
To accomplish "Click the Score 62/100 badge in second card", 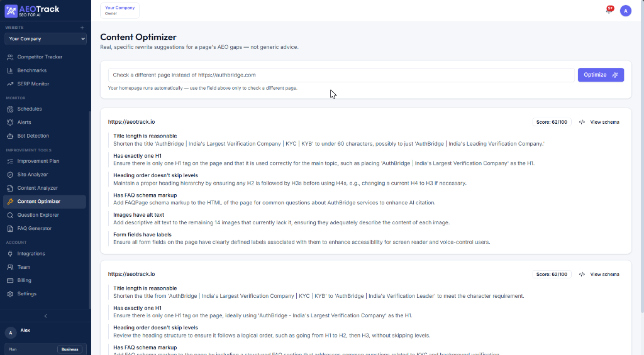I will click(552, 275).
